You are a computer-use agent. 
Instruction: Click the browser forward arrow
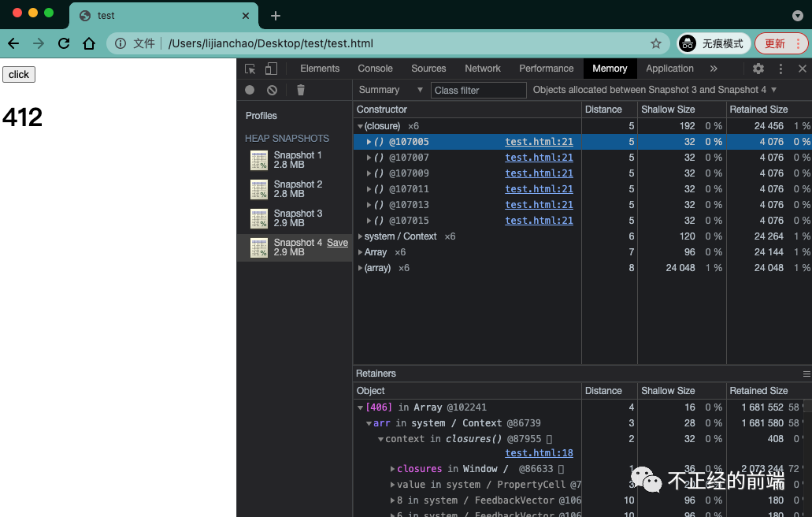click(x=39, y=43)
